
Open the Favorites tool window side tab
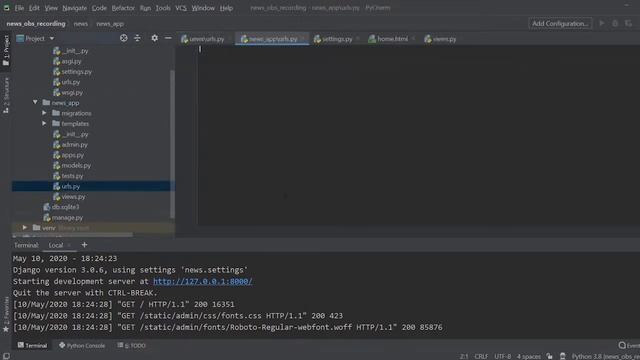tap(6, 315)
